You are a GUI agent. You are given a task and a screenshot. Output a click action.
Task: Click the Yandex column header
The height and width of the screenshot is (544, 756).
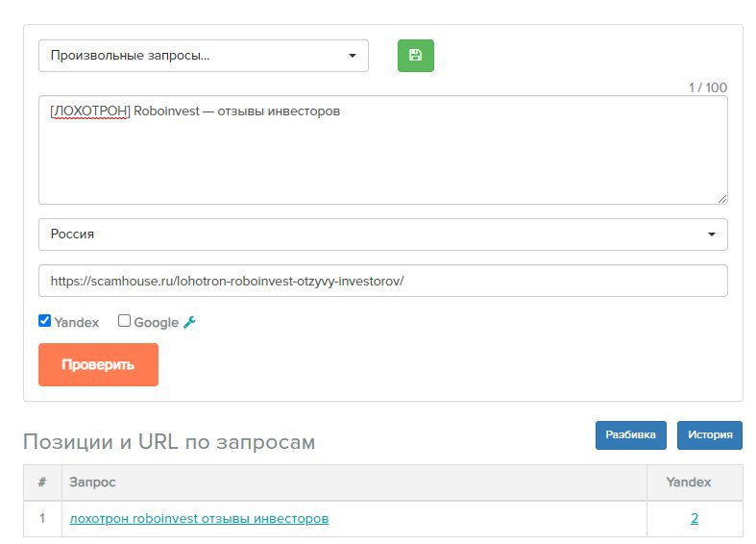[x=695, y=482]
